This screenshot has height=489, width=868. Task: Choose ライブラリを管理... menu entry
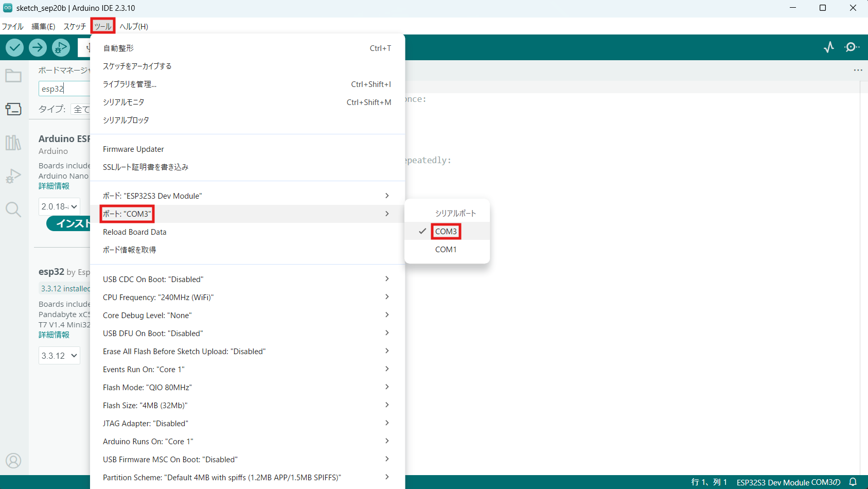pyautogui.click(x=247, y=84)
